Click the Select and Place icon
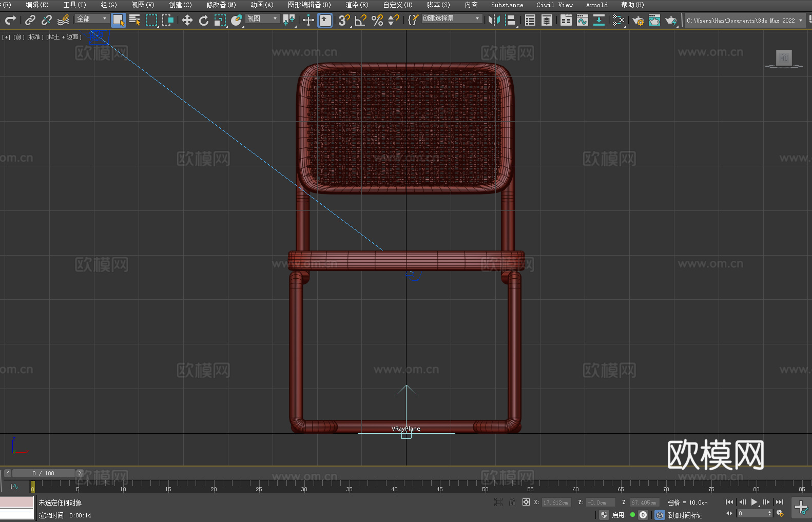 click(237, 20)
